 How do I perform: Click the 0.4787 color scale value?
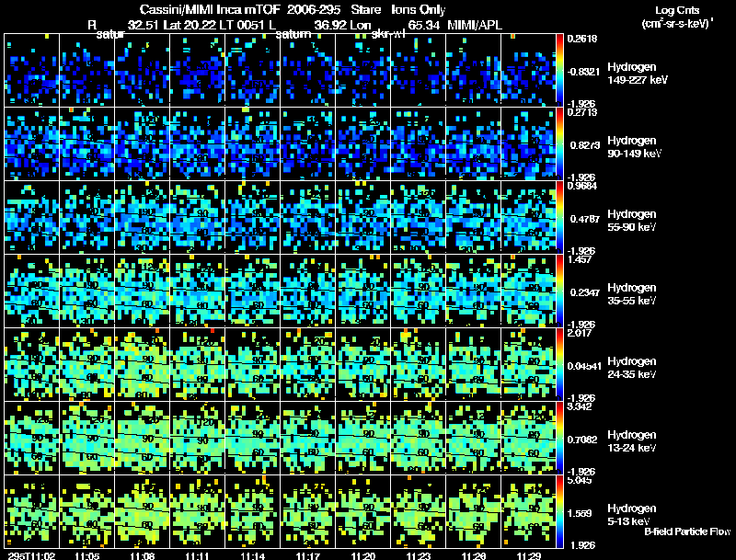[x=584, y=219]
